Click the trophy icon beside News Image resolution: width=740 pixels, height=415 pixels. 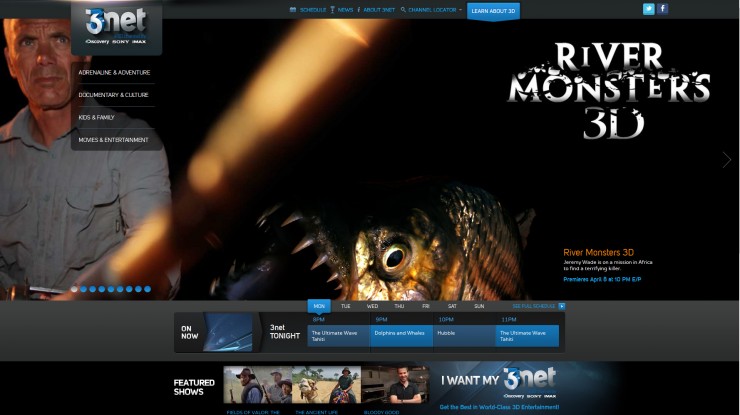point(332,9)
